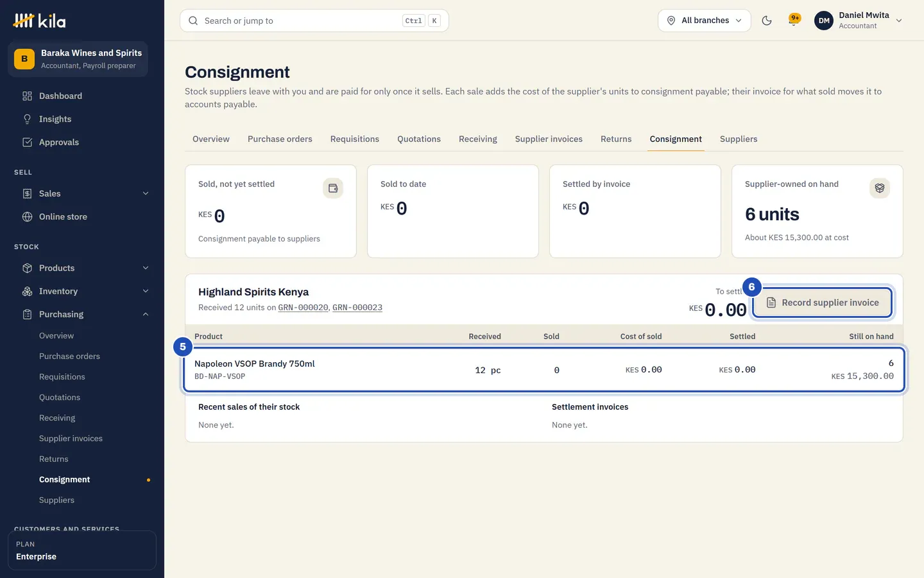Viewport: 924px width, 578px height.
Task: Expand the Products sidebar section
Action: 146,268
